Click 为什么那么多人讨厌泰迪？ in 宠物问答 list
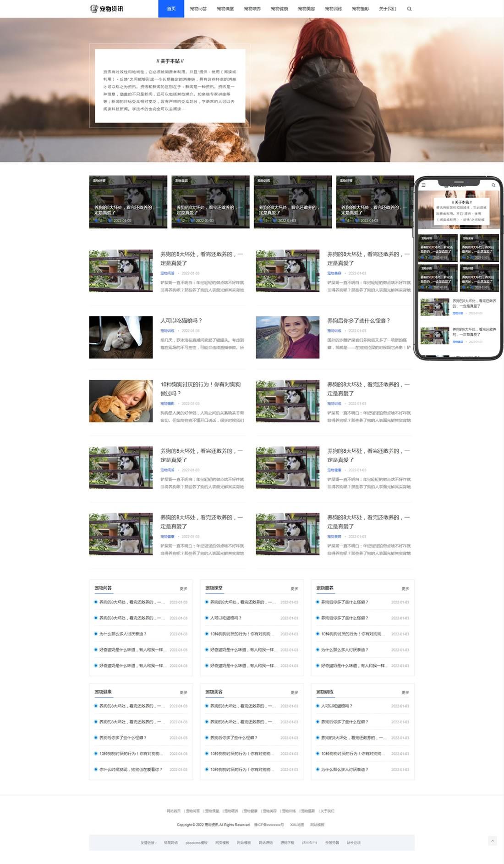Screen dimensions: 504x864 (x=123, y=634)
